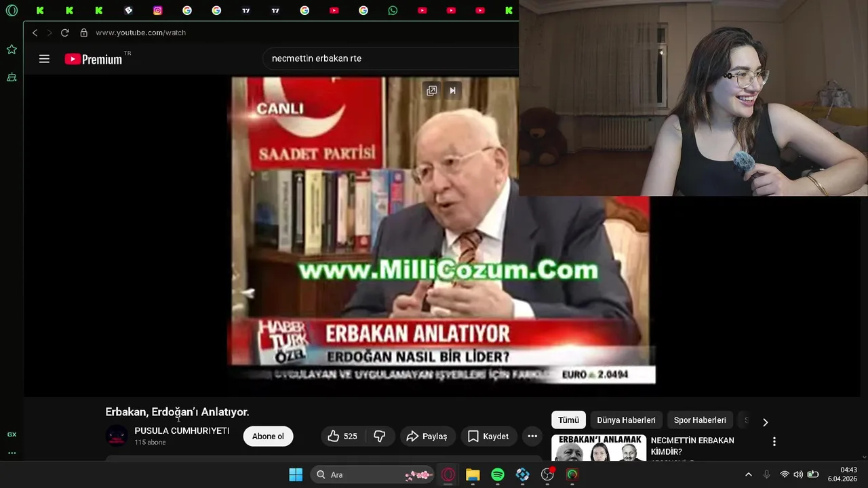Click the '115 abone' subscriber count
Viewport: 868px width, 488px height.
tap(150, 443)
